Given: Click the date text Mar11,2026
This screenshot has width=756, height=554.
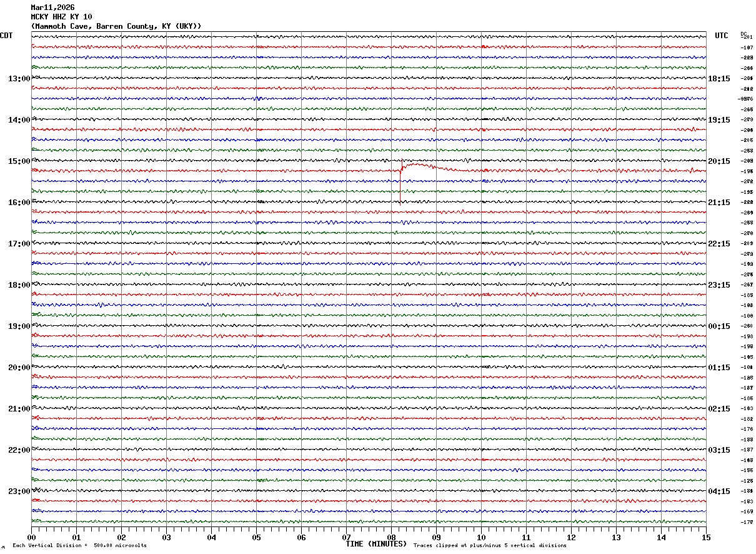Looking at the screenshot, I should point(52,8).
